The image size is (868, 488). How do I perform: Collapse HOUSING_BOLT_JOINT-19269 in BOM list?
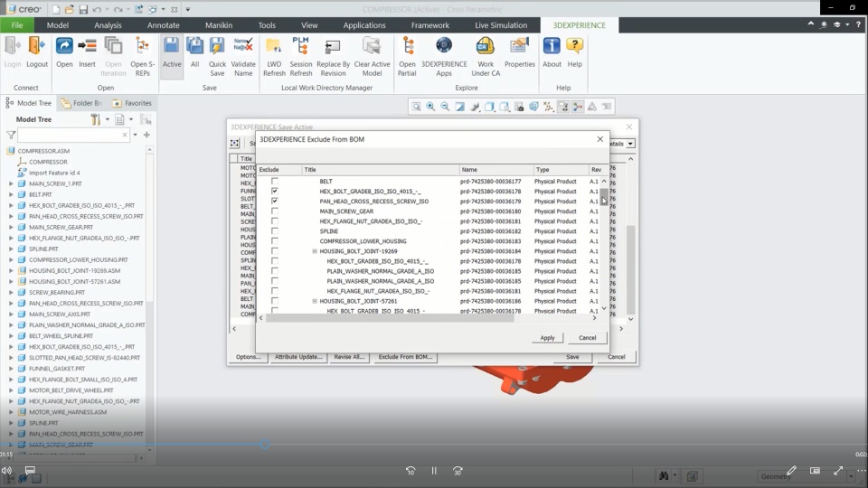[315, 251]
